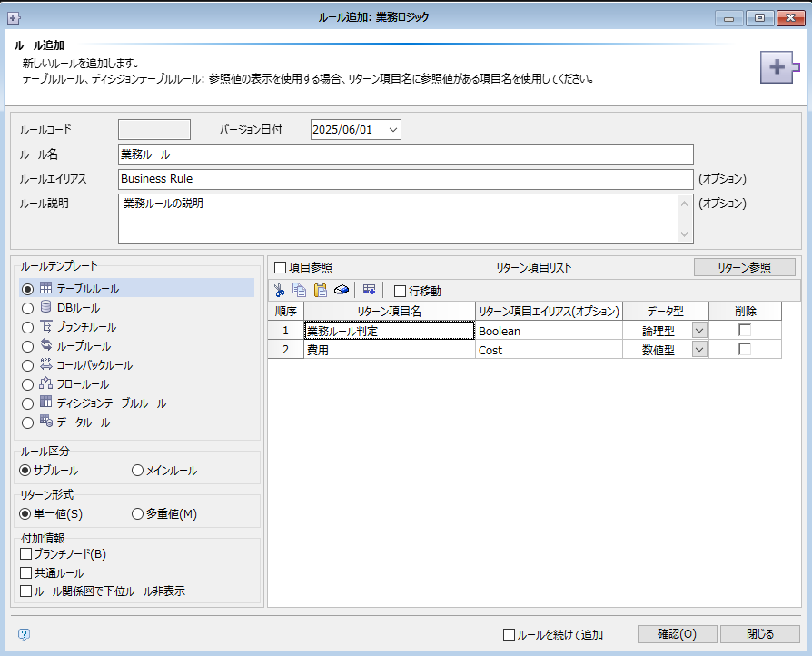Click the ディシジョンテーブルルール icon
Screen dimensions: 812x656
pos(46,402)
